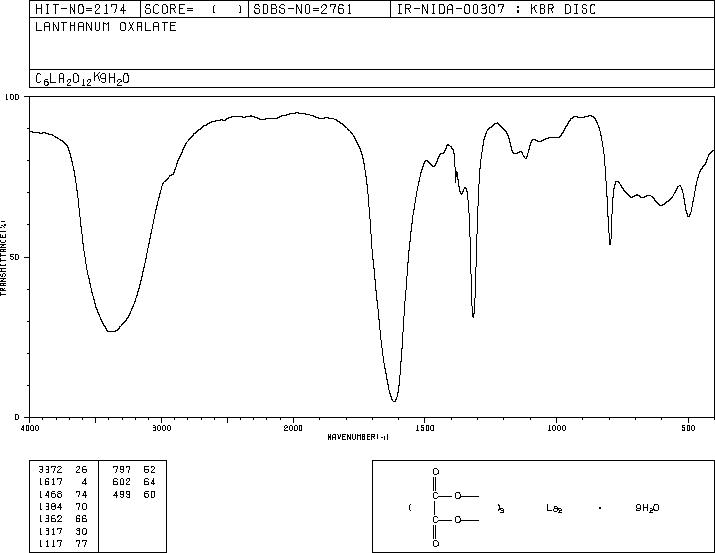Click transmittance 4 beside peak 1617
715x553 pixels.
click(x=84, y=482)
